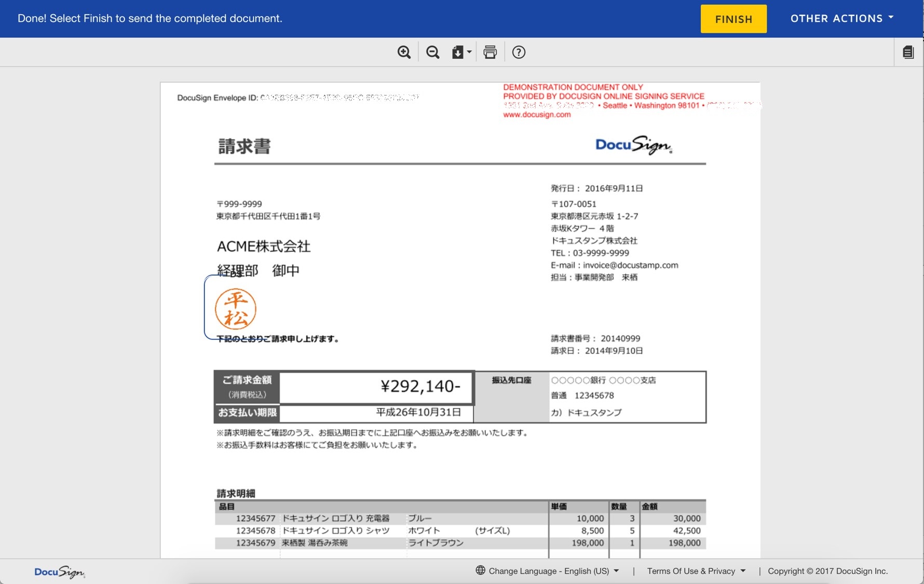This screenshot has width=924, height=584.
Task: Click the print document icon
Action: pos(490,52)
